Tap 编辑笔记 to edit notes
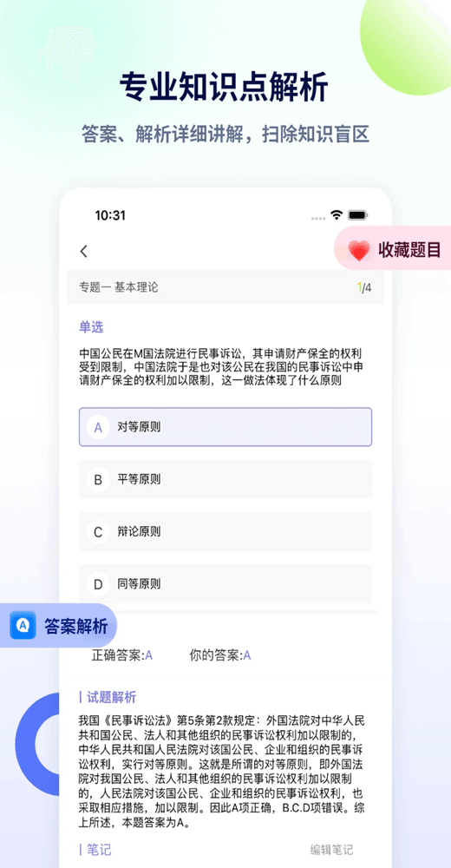This screenshot has height=868, width=451. point(331,850)
